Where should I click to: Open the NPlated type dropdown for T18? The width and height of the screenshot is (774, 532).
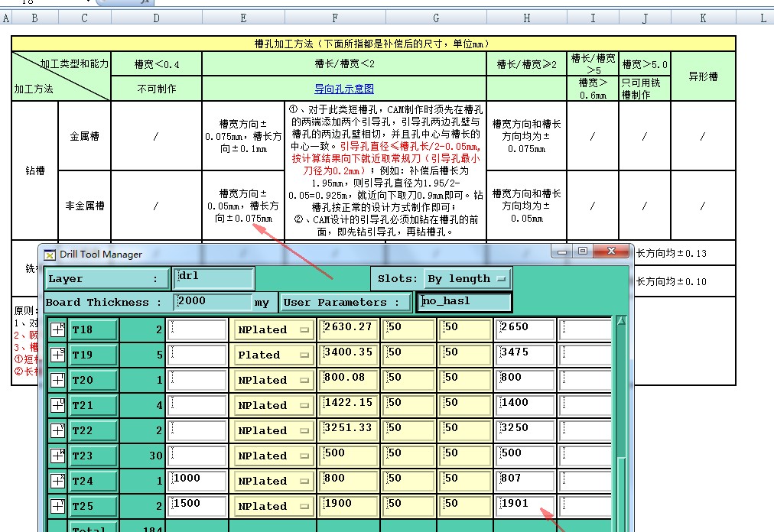pos(272,329)
